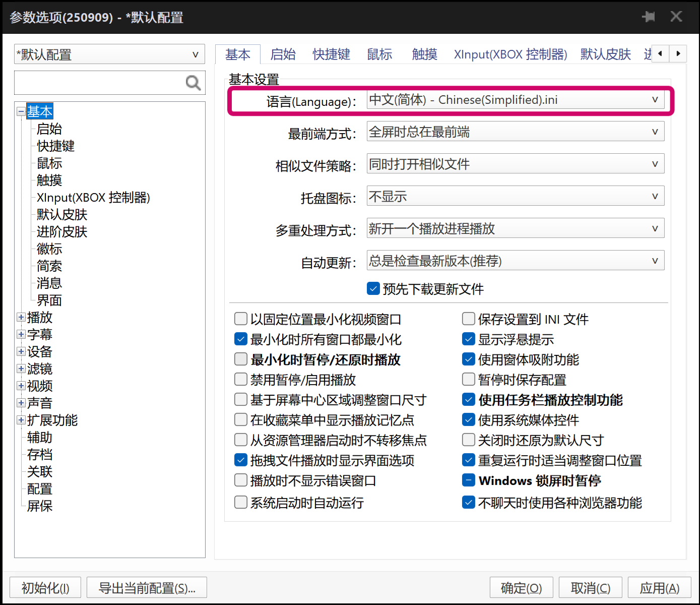Image resolution: width=700 pixels, height=605 pixels.
Task: Disable 显示浮悬提示 checkbox
Action: [469, 339]
